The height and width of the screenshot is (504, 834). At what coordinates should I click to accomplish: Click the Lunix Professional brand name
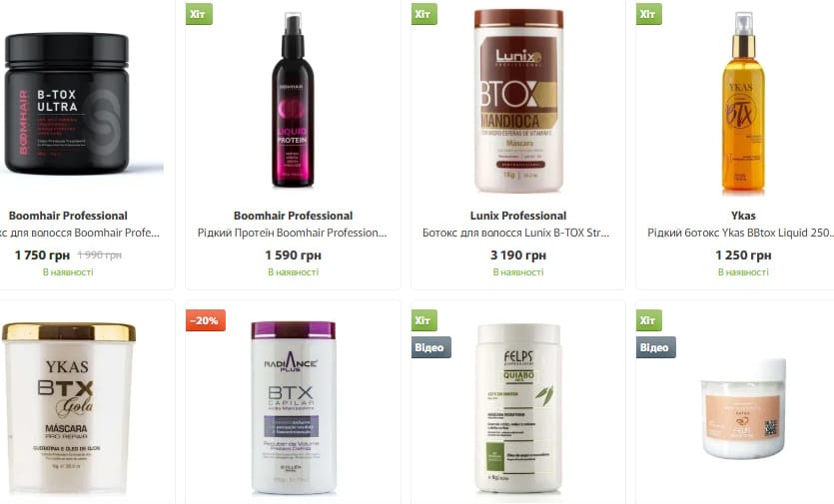[518, 216]
